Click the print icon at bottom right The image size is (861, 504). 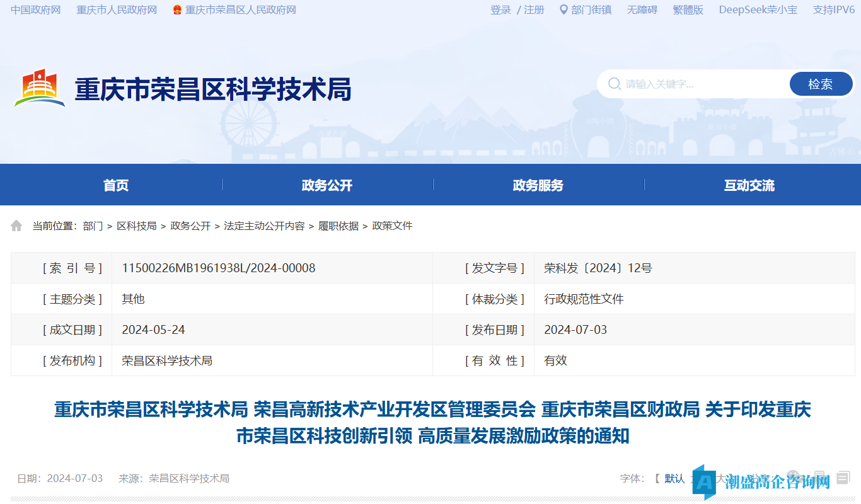[819, 476]
